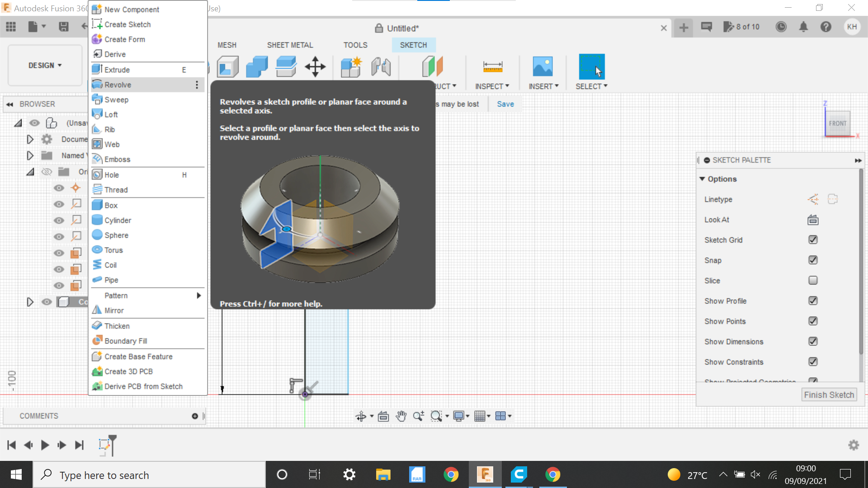This screenshot has height=488, width=868.
Task: Open the data panel grid icon
Action: (11, 27)
